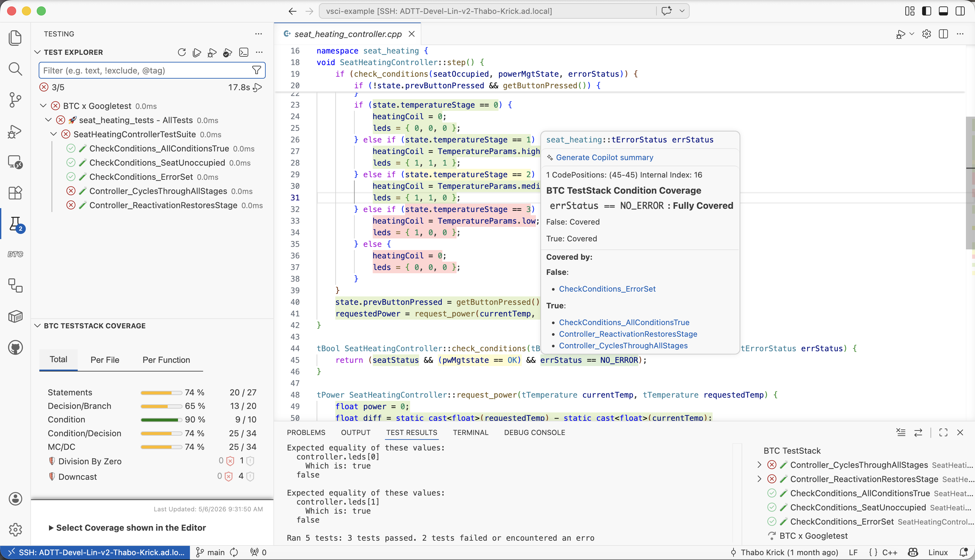Screen dimensions: 975x560
Task: Open the Testing flask view
Action: click(x=15, y=224)
